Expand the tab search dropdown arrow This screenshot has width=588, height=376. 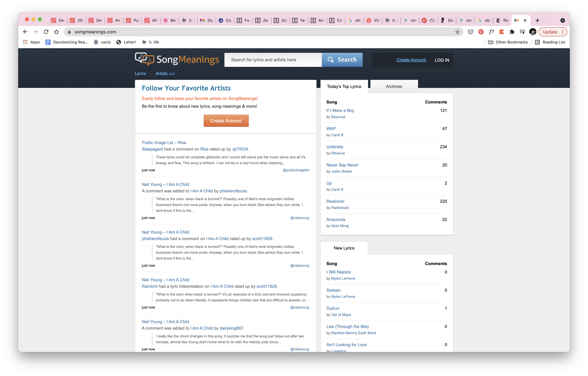point(562,20)
